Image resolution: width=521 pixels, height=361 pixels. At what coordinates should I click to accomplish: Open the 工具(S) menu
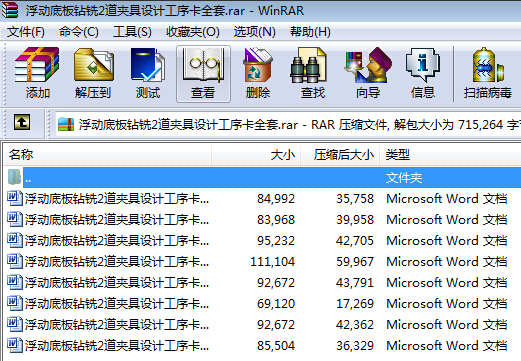132,32
